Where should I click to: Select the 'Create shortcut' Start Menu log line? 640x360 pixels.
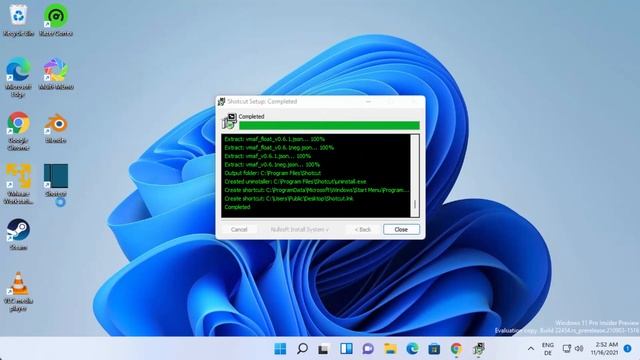[316, 190]
